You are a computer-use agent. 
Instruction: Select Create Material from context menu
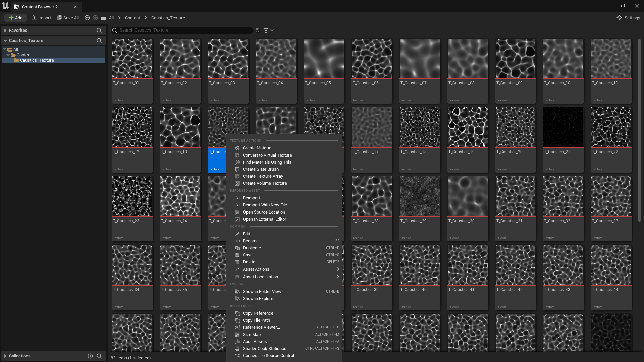click(258, 148)
